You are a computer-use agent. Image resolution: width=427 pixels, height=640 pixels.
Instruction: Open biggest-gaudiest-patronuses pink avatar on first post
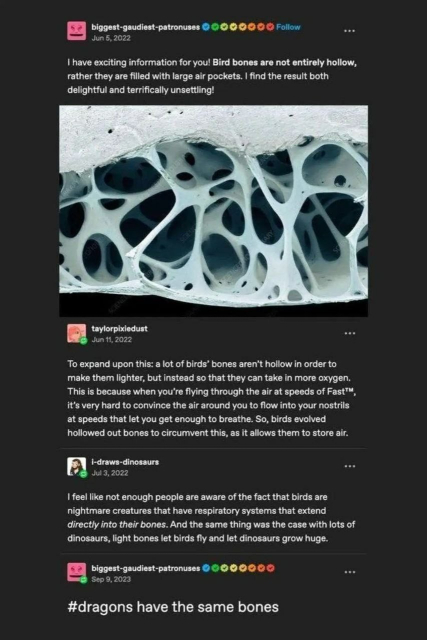coord(77,31)
